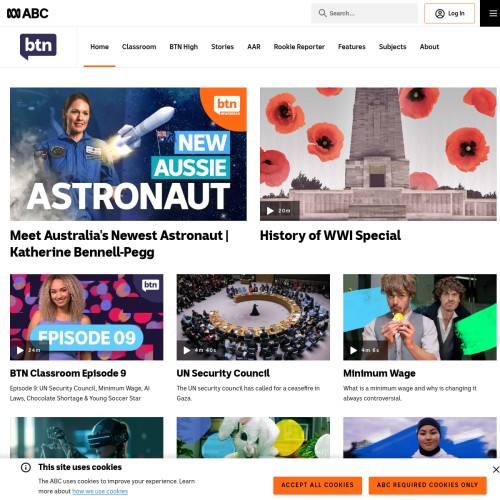Open the New Aussie Astronaut thumbnail
Image resolution: width=500 pixels, height=500 pixels.
[128, 154]
